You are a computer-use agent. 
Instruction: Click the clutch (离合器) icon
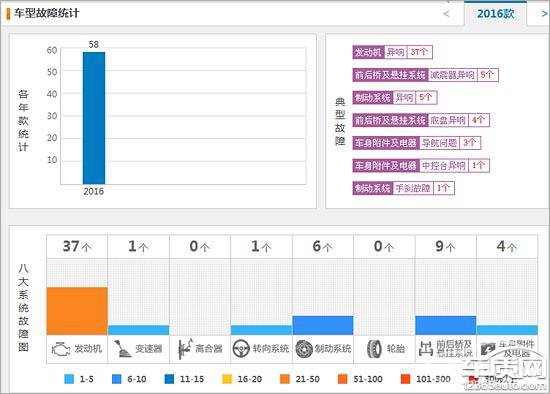[185, 349]
